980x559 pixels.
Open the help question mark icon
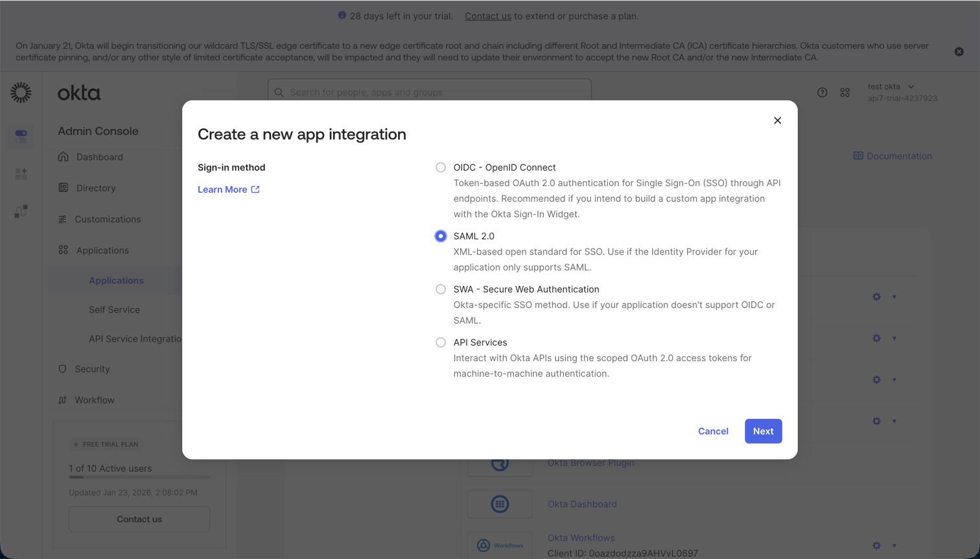click(822, 92)
